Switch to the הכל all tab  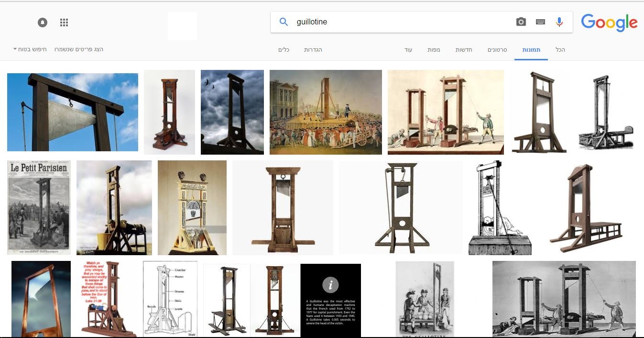point(560,50)
